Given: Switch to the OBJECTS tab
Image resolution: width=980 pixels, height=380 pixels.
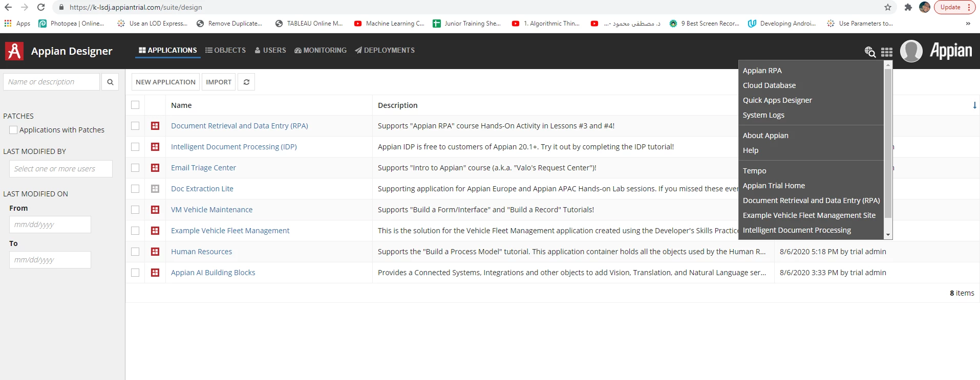Looking at the screenshot, I should point(225,50).
